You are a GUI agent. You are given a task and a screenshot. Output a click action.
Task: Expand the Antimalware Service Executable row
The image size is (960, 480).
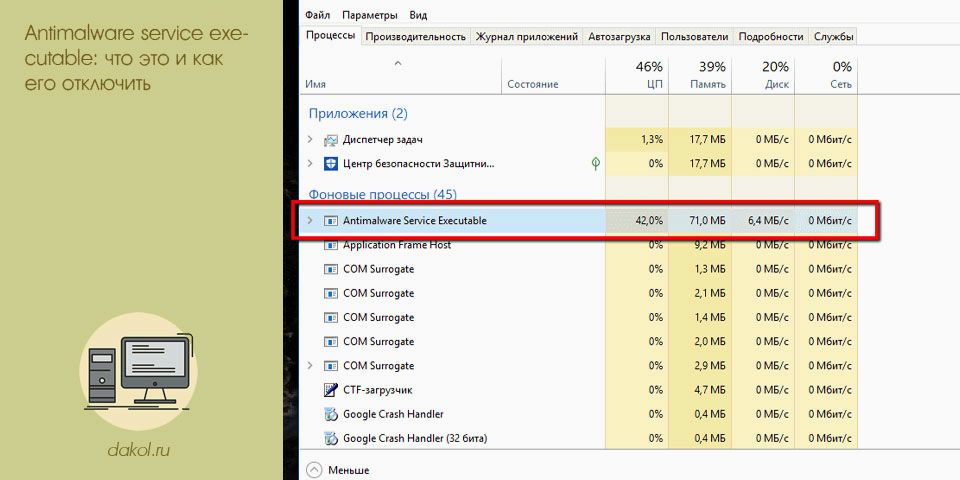pos(310,220)
